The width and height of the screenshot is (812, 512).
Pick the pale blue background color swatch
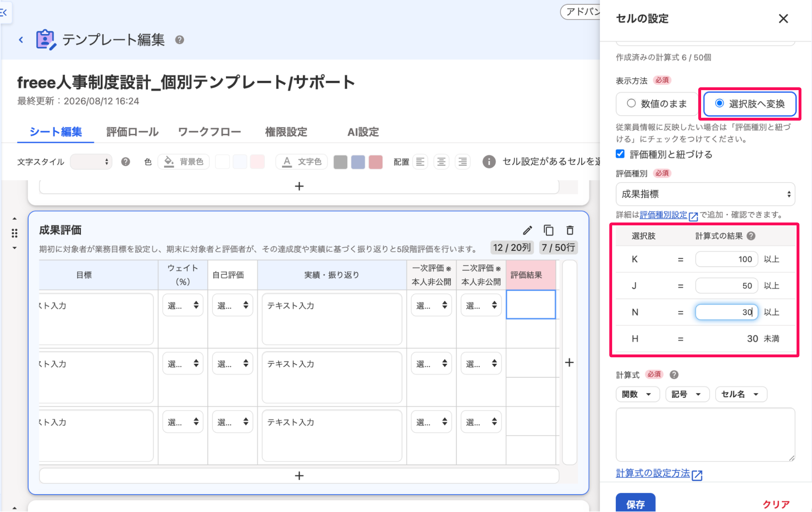(x=240, y=162)
